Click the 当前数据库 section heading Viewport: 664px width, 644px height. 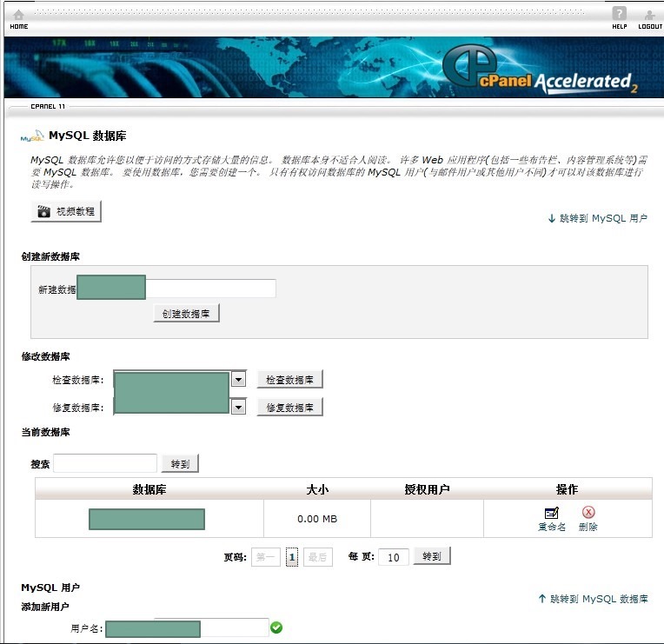pos(45,432)
